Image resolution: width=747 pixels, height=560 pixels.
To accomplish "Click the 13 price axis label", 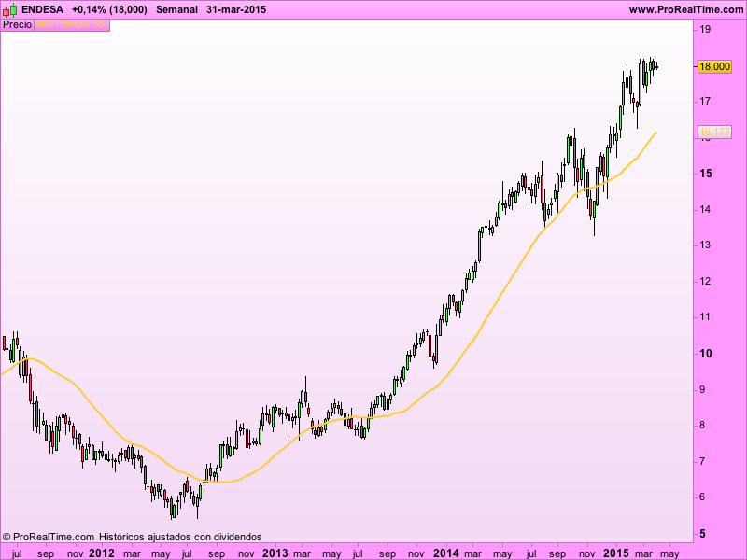I will [705, 245].
